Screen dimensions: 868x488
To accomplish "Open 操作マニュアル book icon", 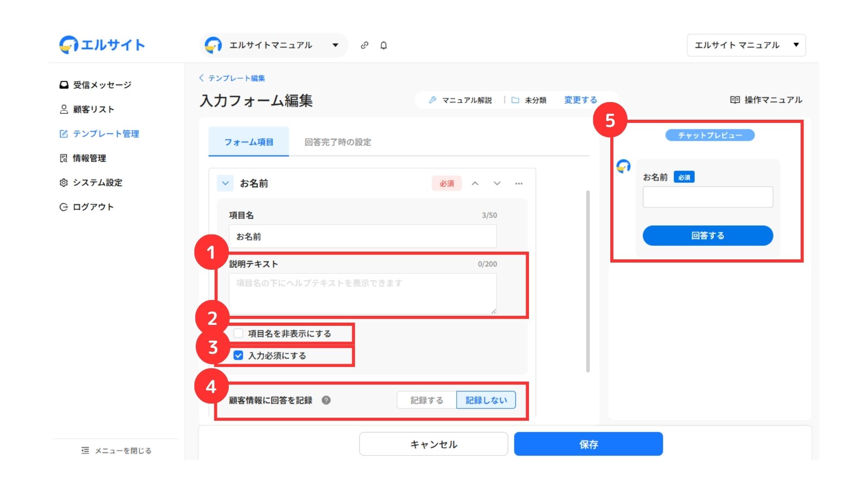I will coord(735,100).
